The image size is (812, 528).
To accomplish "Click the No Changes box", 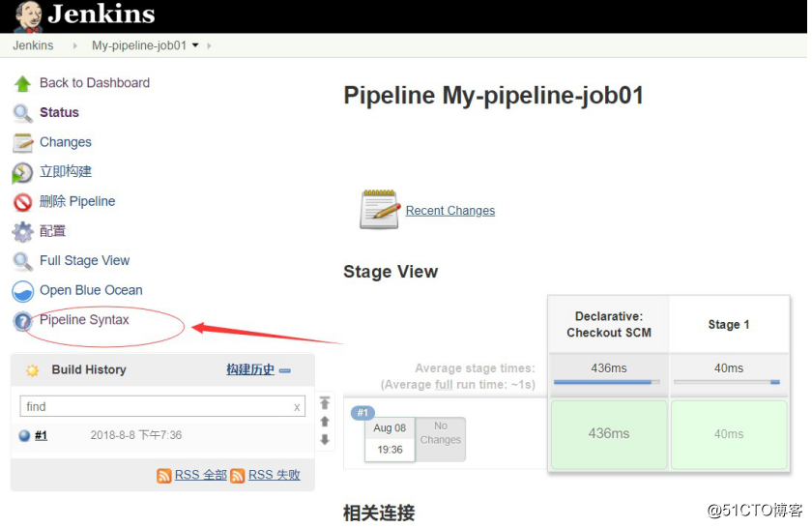I will point(441,439).
